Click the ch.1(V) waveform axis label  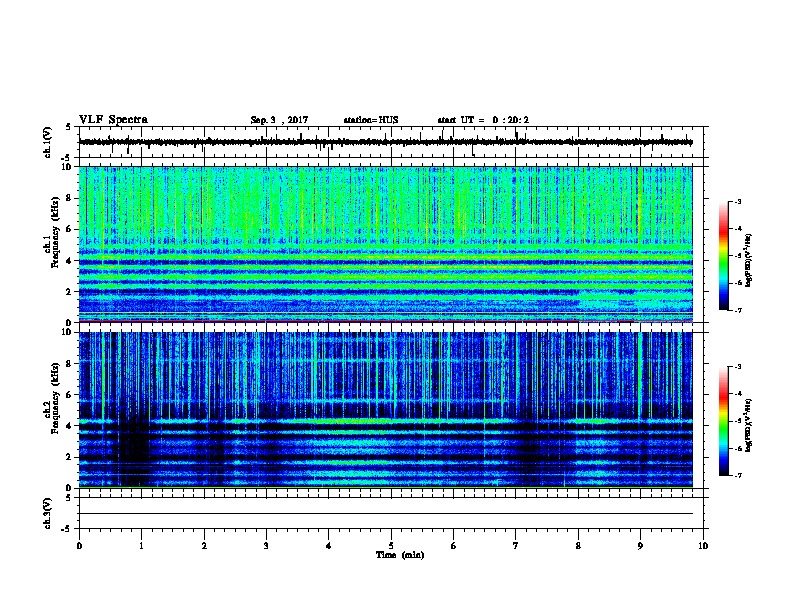(48, 142)
